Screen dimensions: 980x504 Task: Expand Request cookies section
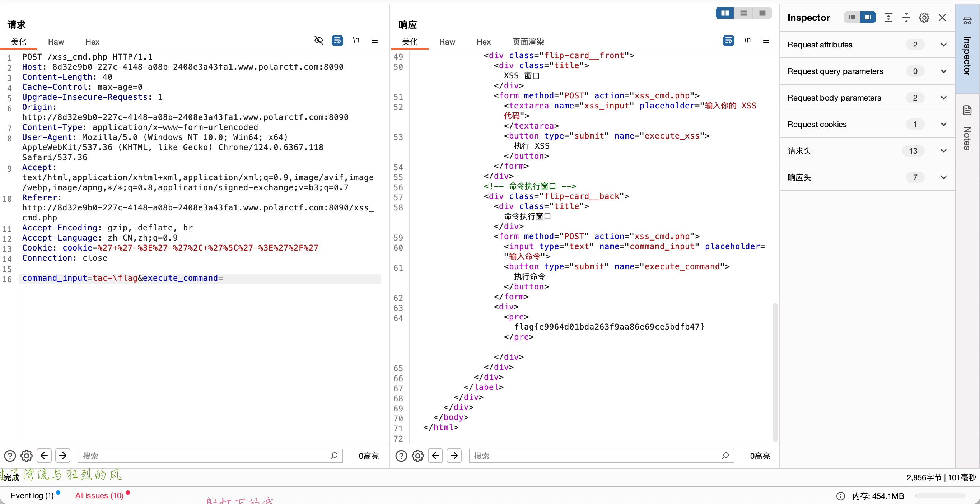click(x=943, y=125)
